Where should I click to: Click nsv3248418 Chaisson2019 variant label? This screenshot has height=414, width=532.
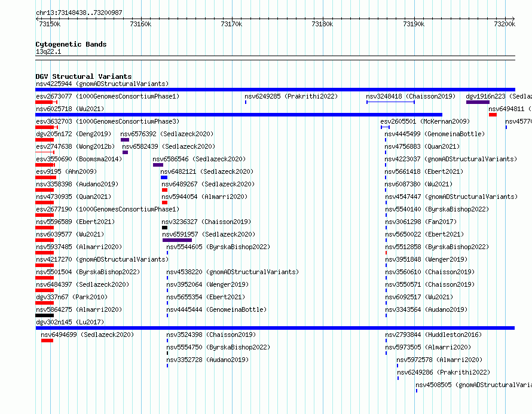[x=411, y=96]
